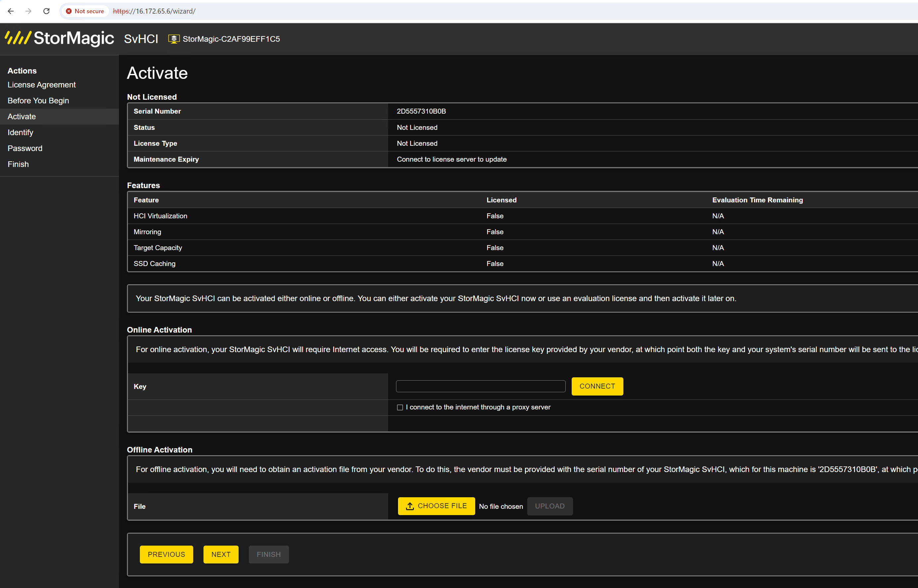
Task: Select the serial number value 2D5557310B0B
Action: click(421, 111)
